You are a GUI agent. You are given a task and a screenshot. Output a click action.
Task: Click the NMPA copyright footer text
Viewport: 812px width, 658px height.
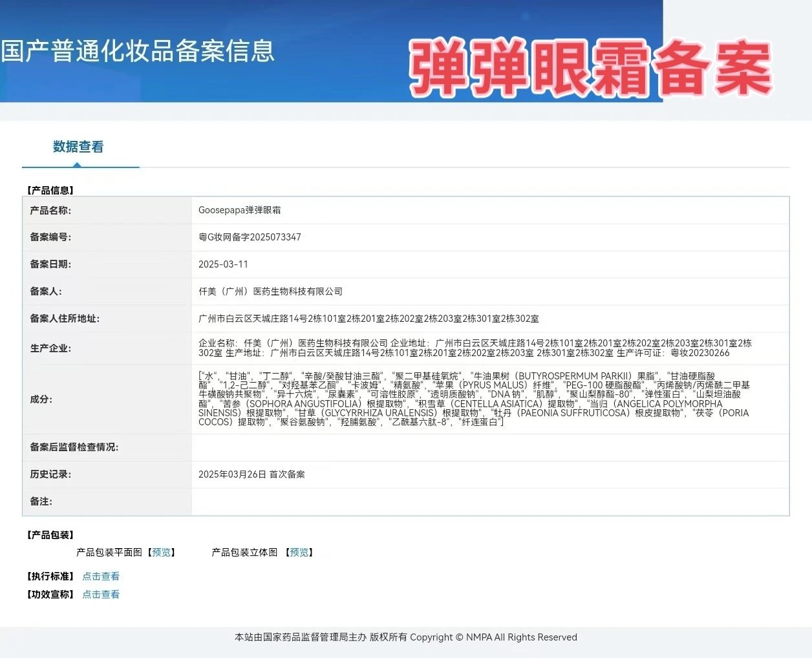406,637
